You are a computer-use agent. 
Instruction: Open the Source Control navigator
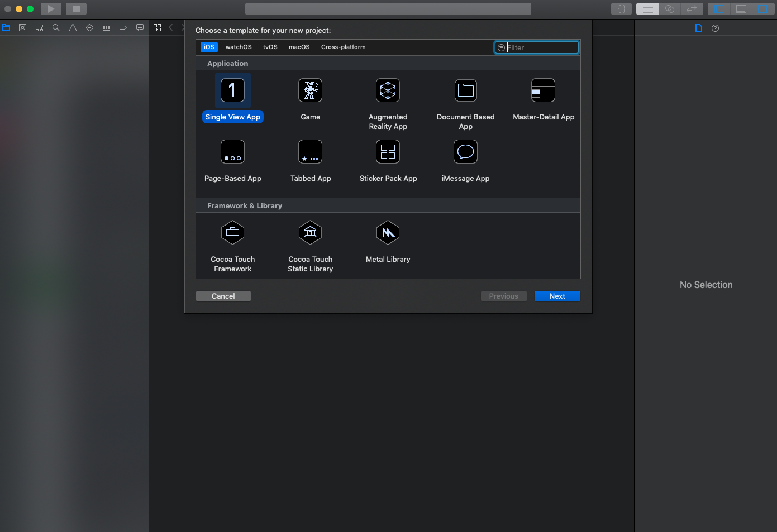coord(23,27)
